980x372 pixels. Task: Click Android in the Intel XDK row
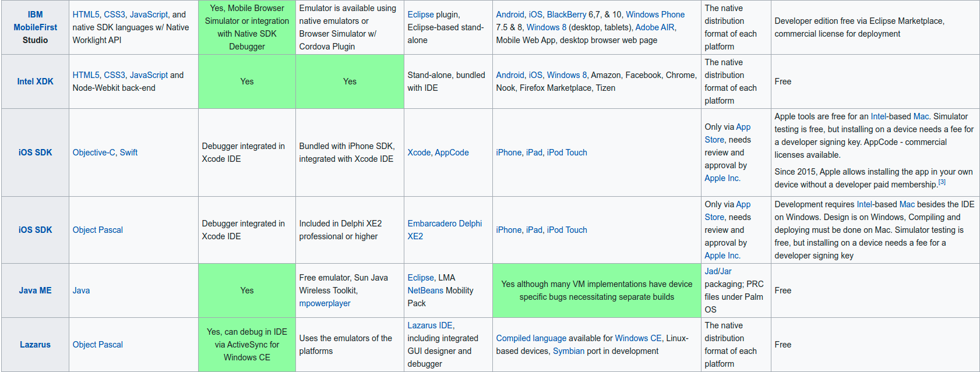(x=510, y=75)
